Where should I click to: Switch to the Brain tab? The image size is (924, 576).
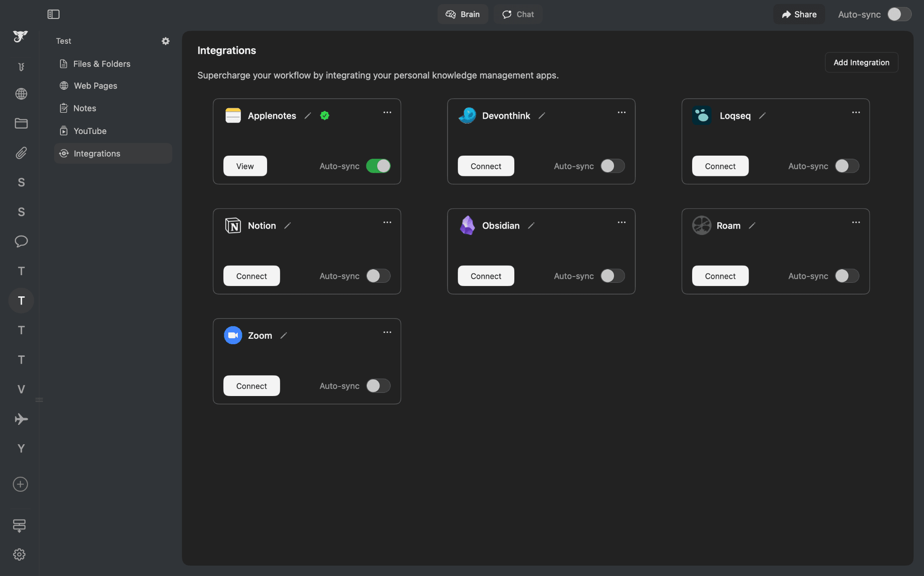tap(462, 14)
